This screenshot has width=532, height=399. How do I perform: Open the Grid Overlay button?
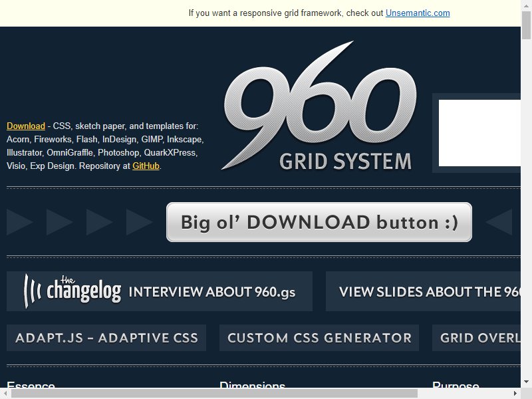[x=476, y=338]
